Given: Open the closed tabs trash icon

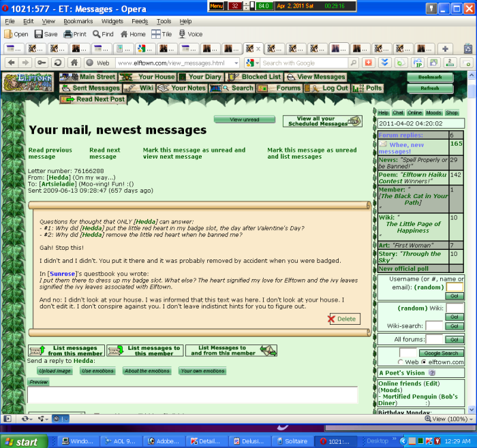Looking at the screenshot, I should click(x=468, y=48).
